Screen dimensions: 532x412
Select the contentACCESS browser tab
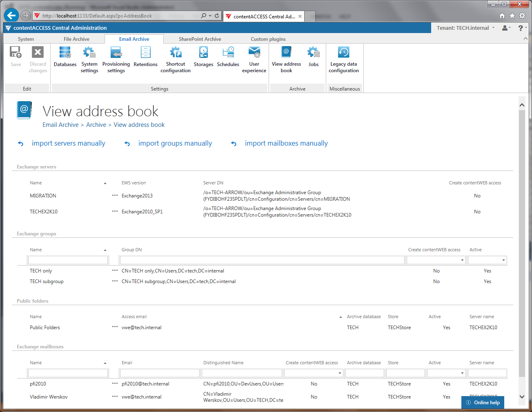[264, 16]
